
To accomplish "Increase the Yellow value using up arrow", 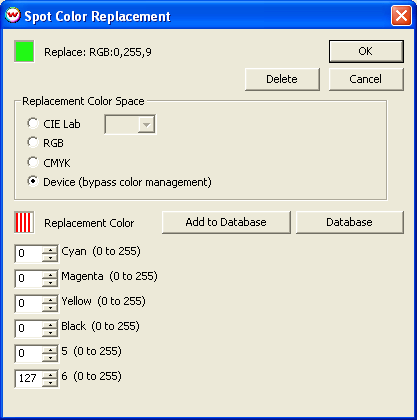I will click(x=50, y=300).
